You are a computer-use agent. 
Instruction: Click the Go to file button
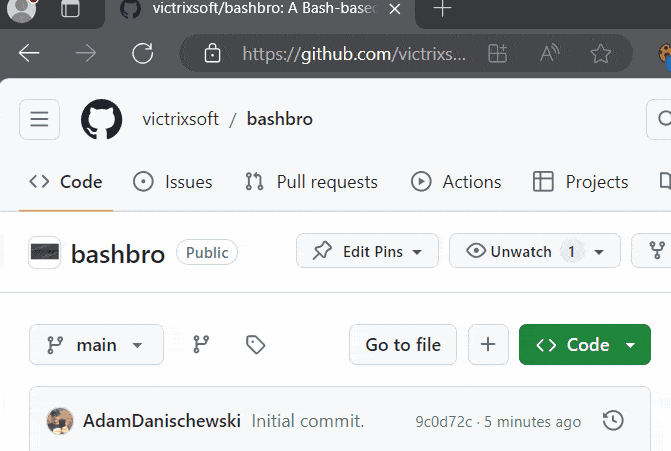[403, 345]
